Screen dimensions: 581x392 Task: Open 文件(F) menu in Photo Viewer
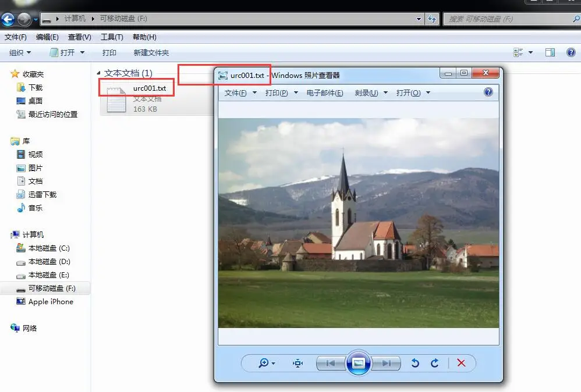[x=240, y=93]
